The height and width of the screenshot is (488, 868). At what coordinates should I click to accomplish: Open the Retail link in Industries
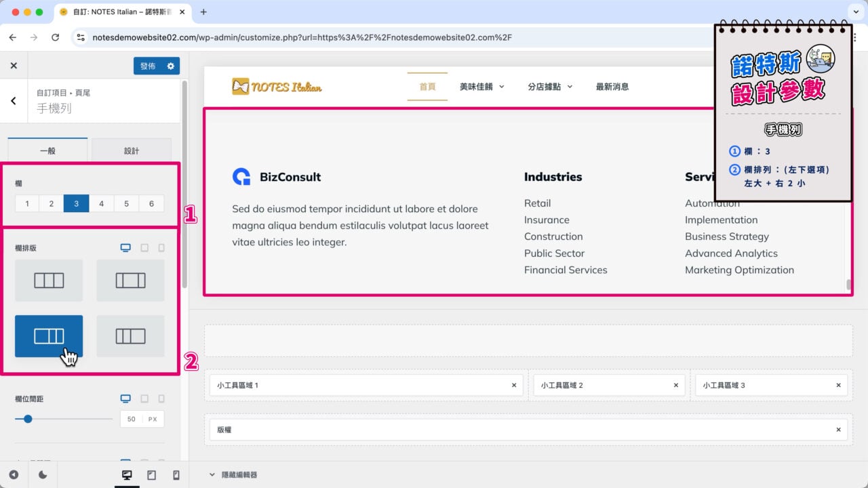537,203
